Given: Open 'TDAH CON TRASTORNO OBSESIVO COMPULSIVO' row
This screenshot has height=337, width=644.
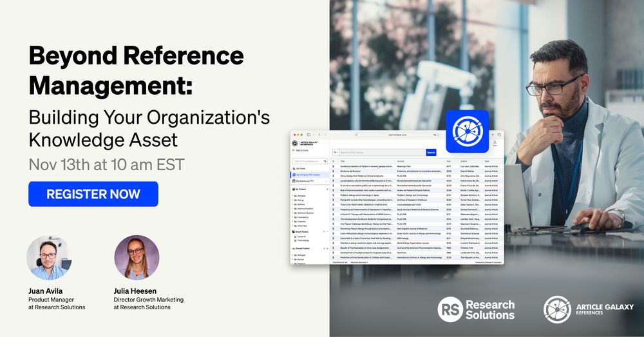Looking at the screenshot, I should coord(417,205).
